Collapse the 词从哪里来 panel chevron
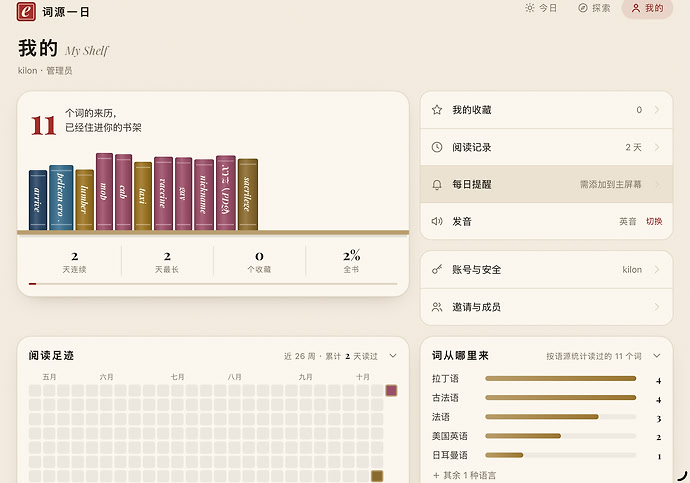 [x=657, y=355]
